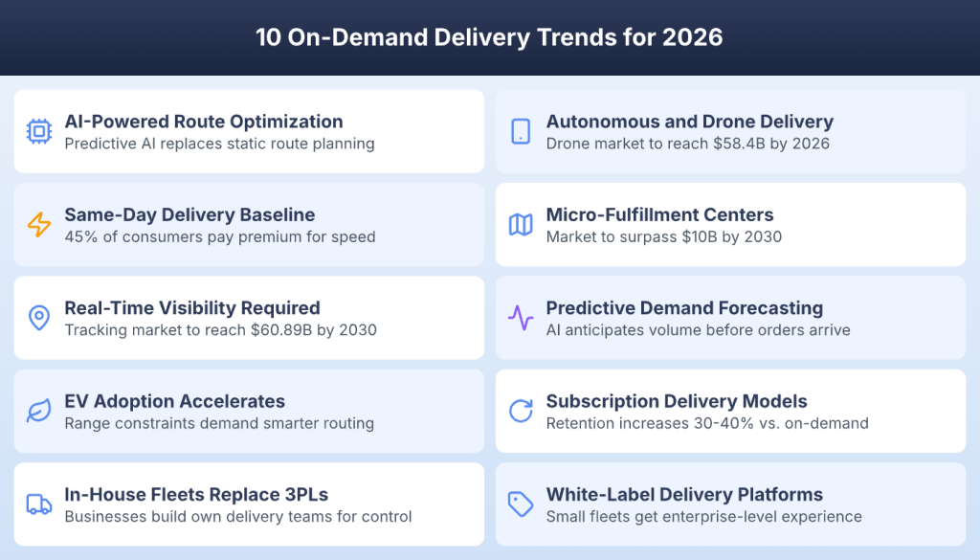Viewport: 980px width, 560px height.
Task: Click "Small fleets get enterprise-level experience" text
Action: tap(703, 517)
